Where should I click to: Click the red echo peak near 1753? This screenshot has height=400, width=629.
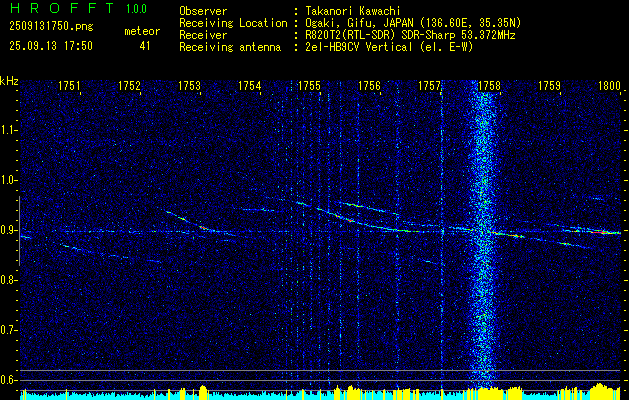pos(203,228)
